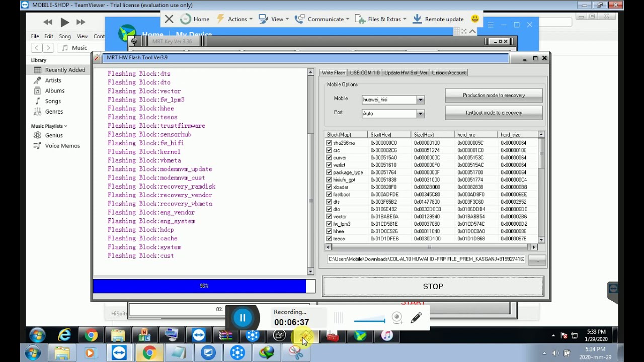
Task: Click the flash progress bar at 96%
Action: [204, 286]
